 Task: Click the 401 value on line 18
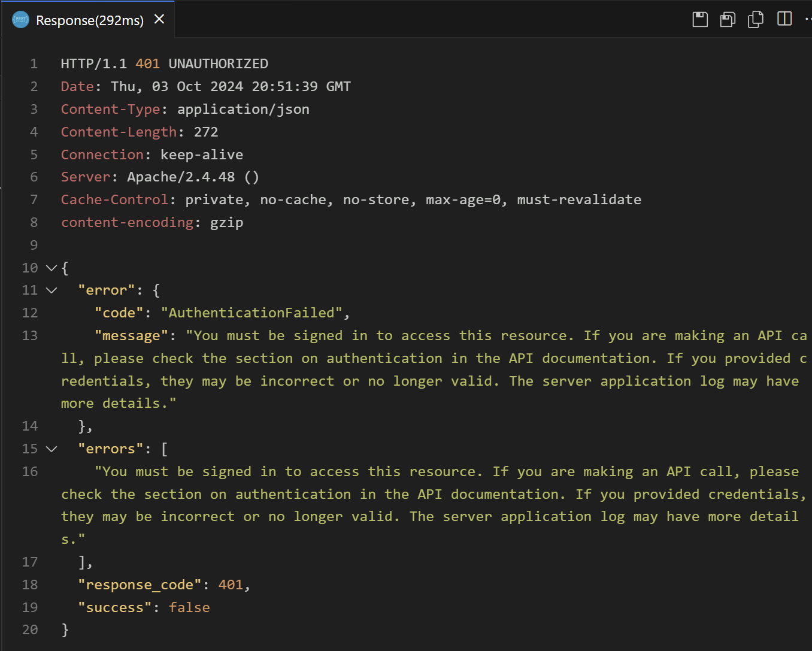[231, 585]
